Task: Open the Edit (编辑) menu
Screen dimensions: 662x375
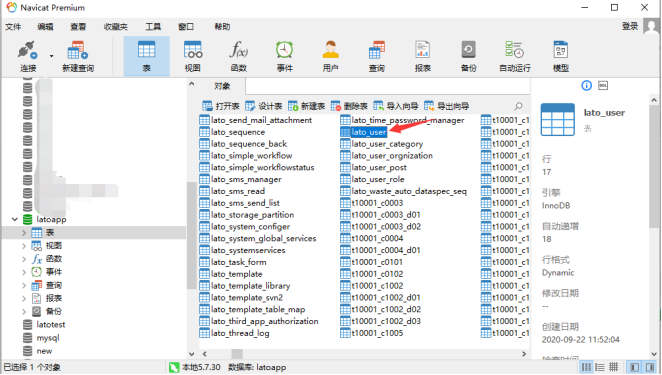Action: (x=45, y=27)
